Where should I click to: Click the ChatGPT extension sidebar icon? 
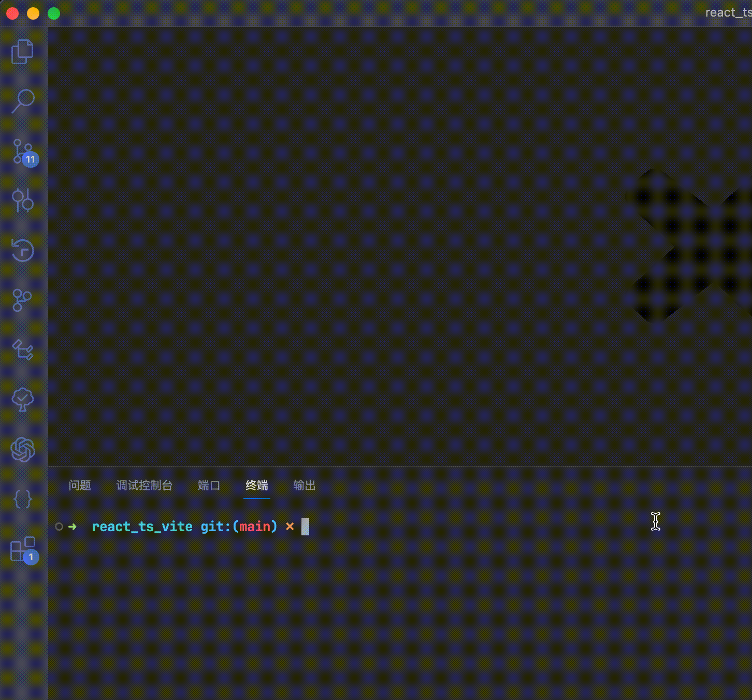click(22, 449)
